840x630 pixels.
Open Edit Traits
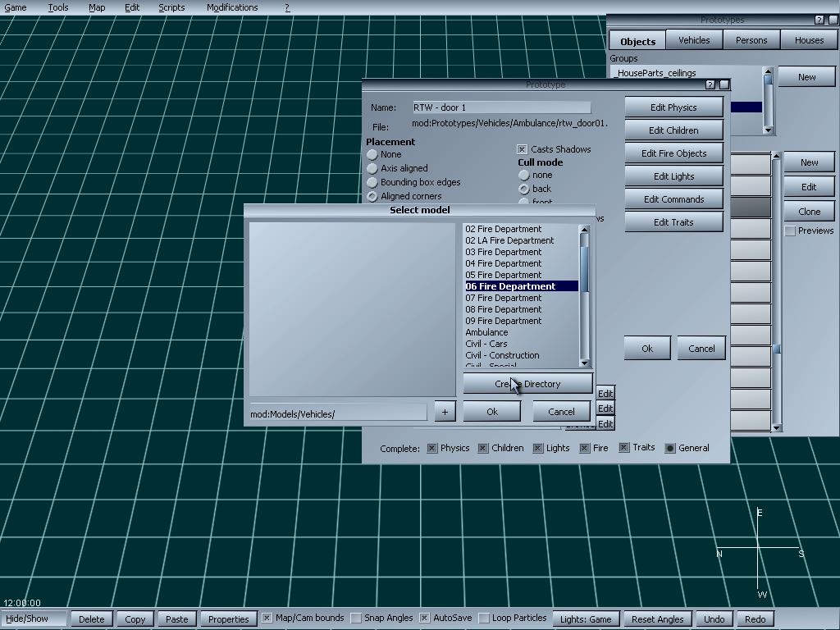(x=673, y=222)
